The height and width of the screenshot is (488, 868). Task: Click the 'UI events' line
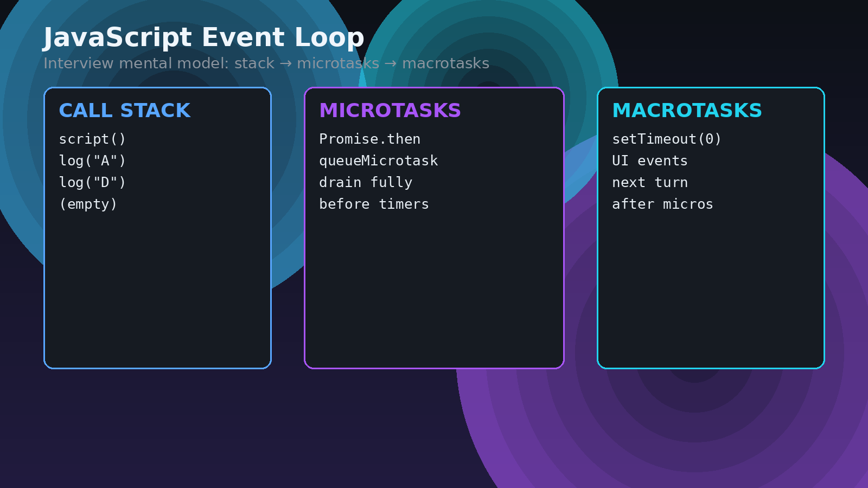click(x=650, y=161)
